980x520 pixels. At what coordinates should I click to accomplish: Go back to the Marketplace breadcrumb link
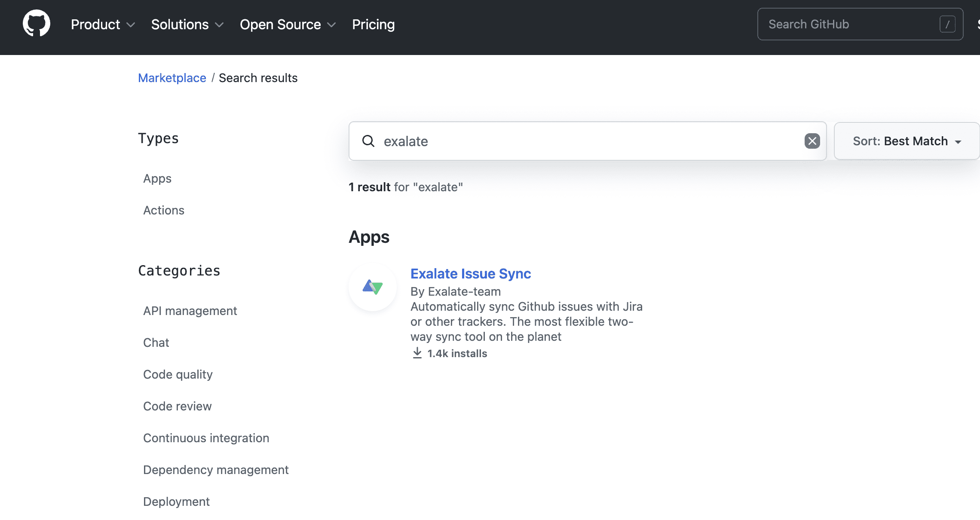point(172,78)
